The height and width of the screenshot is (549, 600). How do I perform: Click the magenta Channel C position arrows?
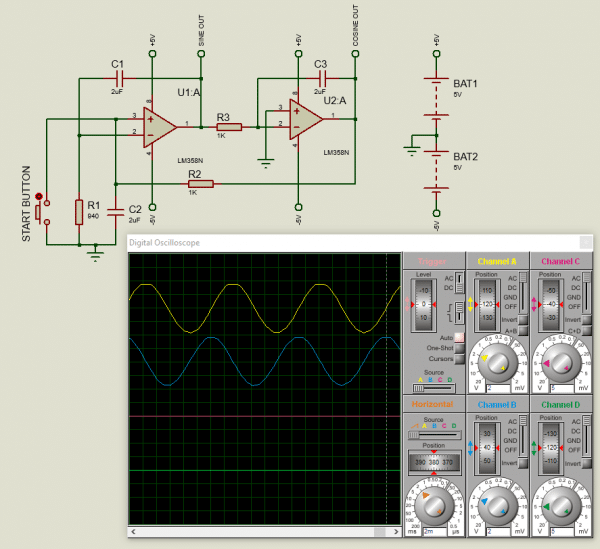pyautogui.click(x=534, y=304)
